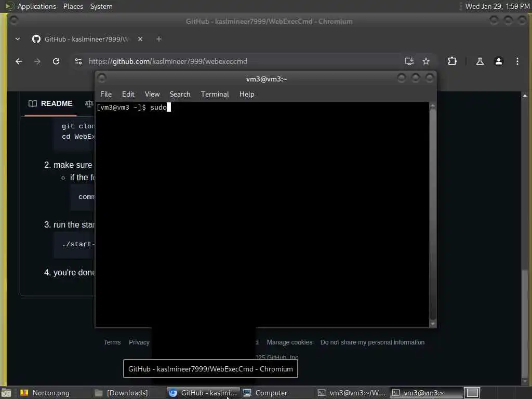Click 'make sure' step 2 text in README

73,165
